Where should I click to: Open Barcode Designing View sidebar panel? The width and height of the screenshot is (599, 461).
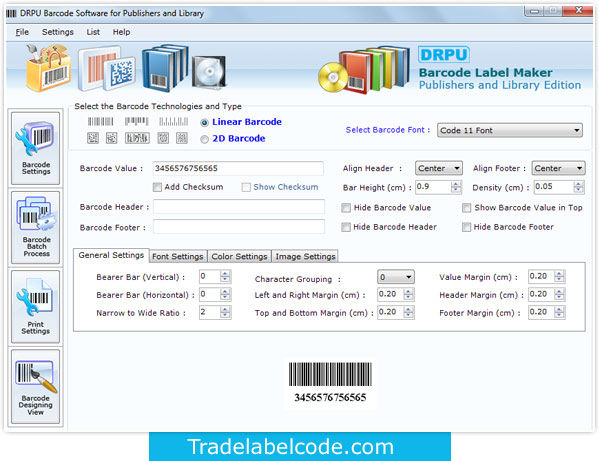tap(36, 386)
